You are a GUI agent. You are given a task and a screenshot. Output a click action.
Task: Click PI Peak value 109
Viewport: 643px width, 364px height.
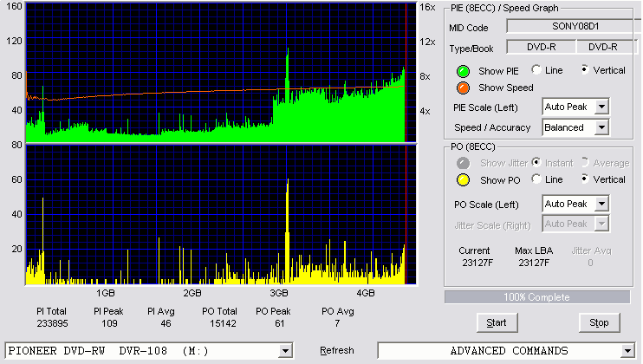(x=109, y=323)
